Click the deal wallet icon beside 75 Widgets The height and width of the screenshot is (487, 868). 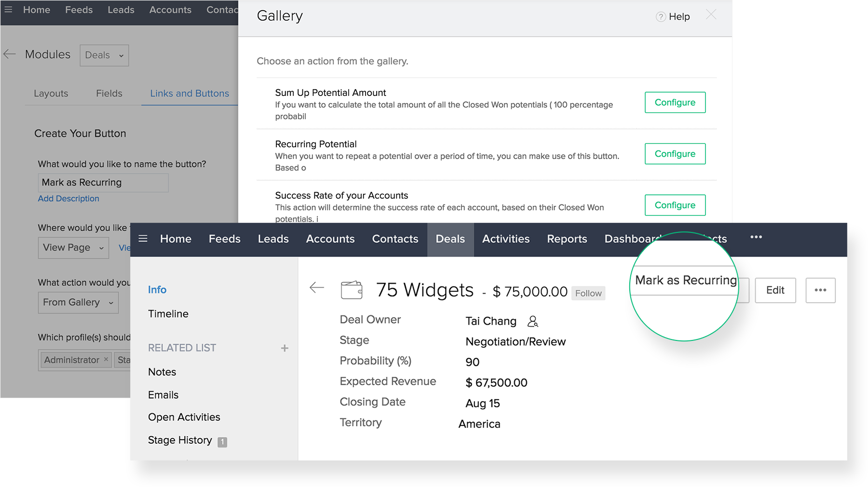352,290
